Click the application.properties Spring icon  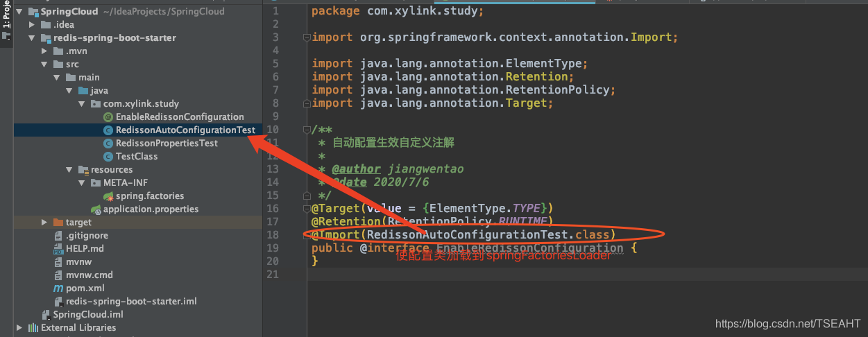pyautogui.click(x=96, y=209)
